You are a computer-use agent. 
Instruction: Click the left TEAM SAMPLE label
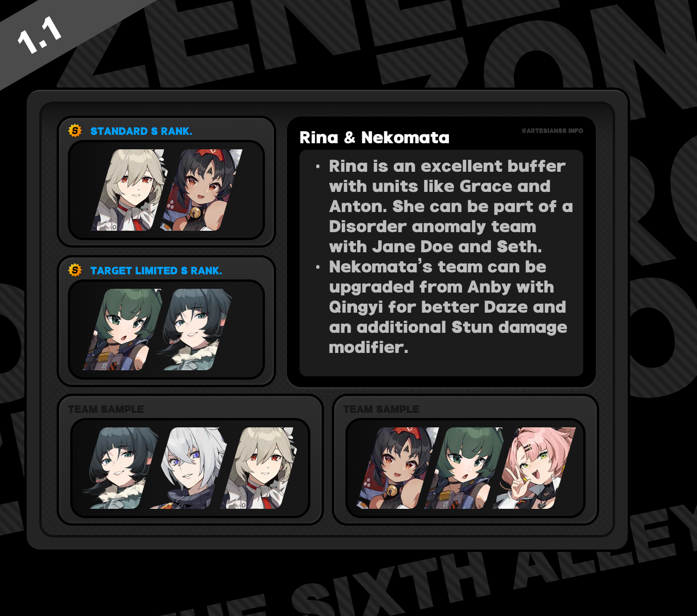106,409
